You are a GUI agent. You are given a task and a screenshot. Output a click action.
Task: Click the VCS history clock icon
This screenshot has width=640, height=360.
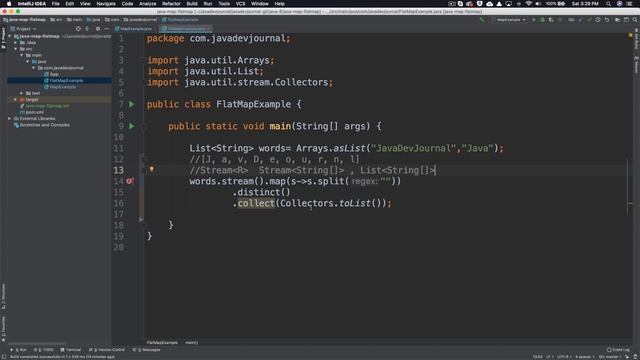point(598,20)
